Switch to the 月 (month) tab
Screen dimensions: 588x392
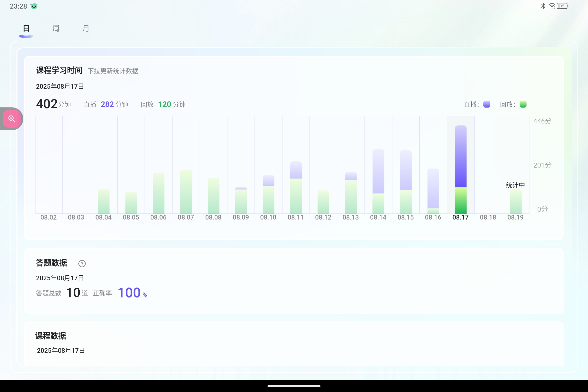[x=86, y=28]
